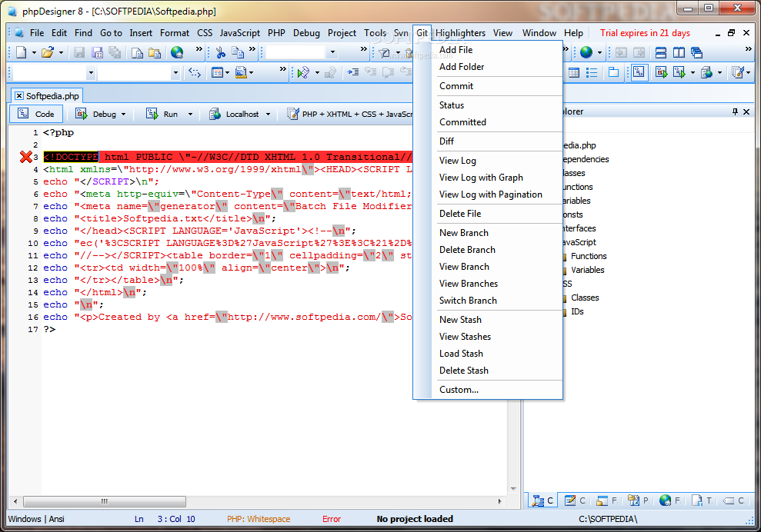Click the Debug button in the editor bar
Image resolution: width=761 pixels, height=532 pixels.
pos(97,114)
